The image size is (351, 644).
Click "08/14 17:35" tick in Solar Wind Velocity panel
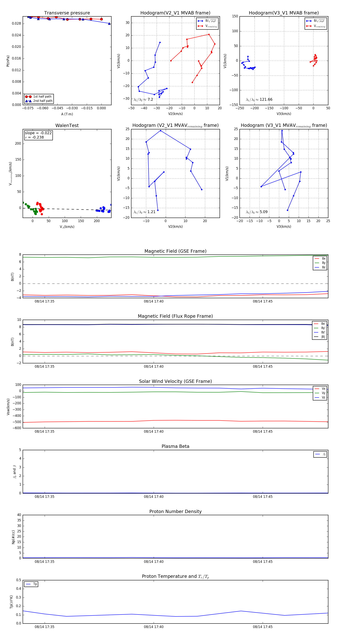44,431
